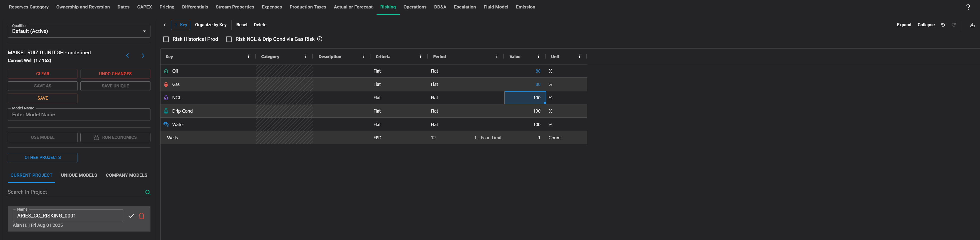Click the search icon in project search
The width and height of the screenshot is (980, 240).
pyautogui.click(x=148, y=193)
